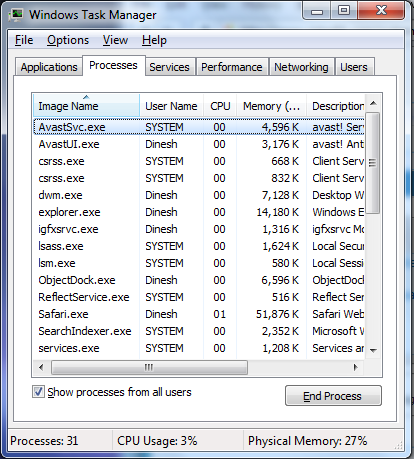Go to the Networking tab

pyautogui.click(x=301, y=67)
